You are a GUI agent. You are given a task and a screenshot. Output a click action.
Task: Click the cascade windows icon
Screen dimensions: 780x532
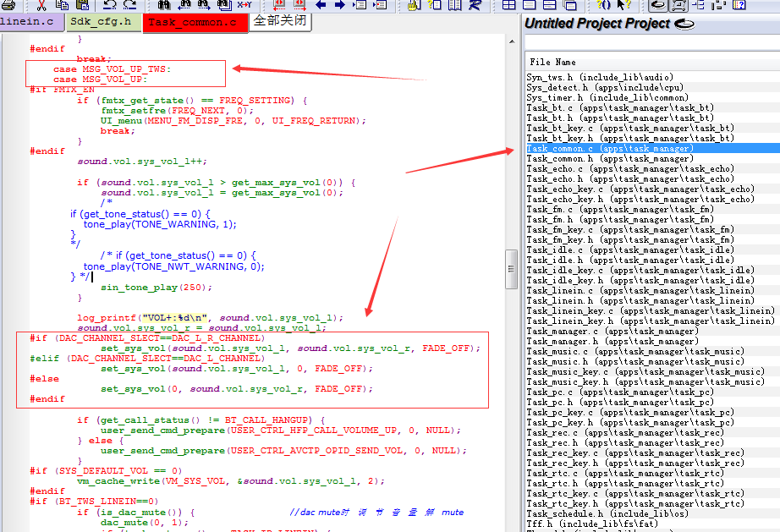click(x=569, y=5)
